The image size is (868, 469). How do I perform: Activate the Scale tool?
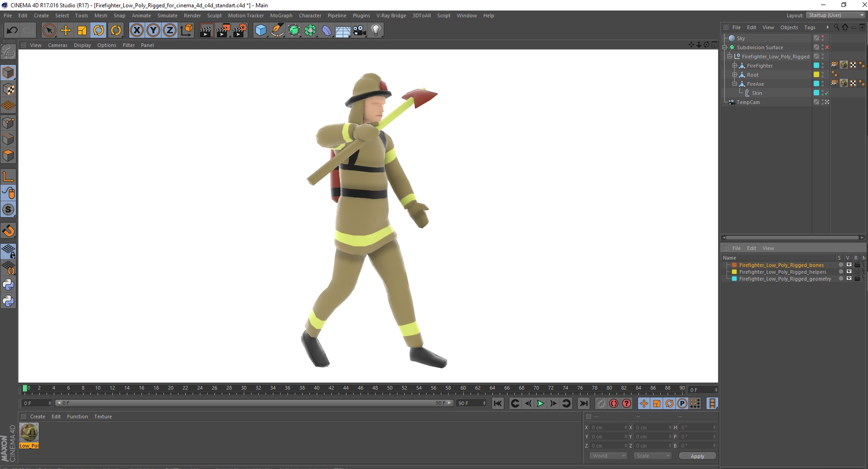[82, 31]
